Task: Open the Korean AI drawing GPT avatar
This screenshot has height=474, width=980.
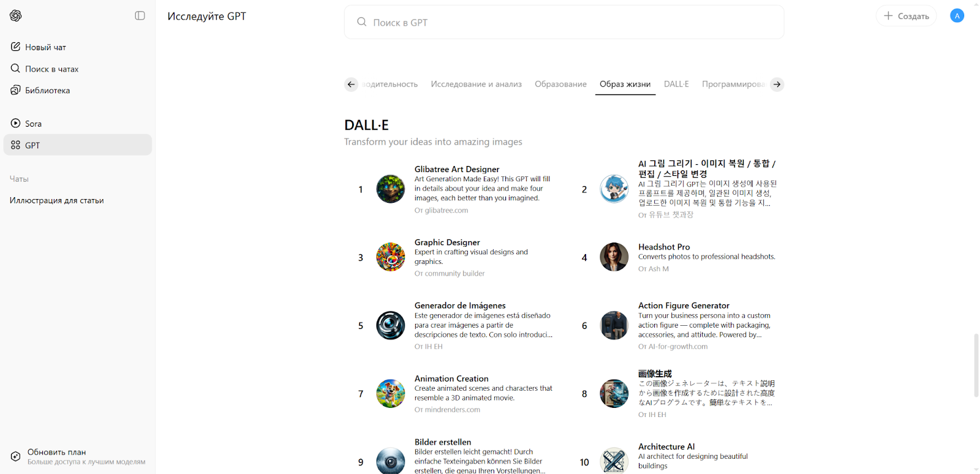Action: [614, 189]
